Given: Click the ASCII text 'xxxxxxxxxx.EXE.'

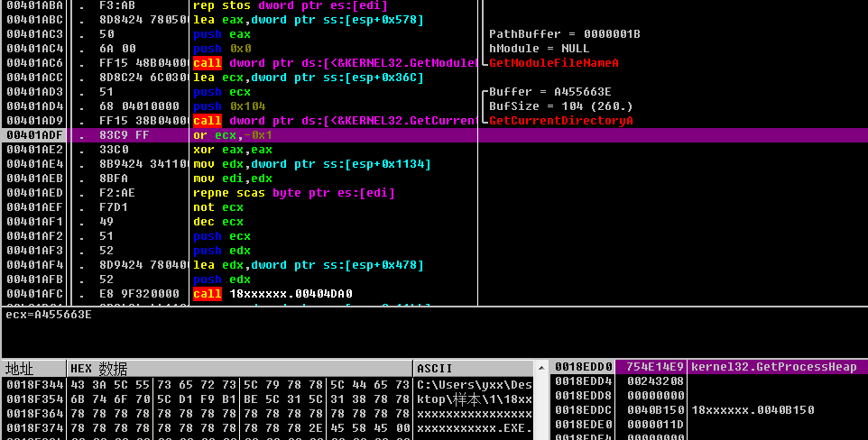Looking at the screenshot, I should [475, 427].
